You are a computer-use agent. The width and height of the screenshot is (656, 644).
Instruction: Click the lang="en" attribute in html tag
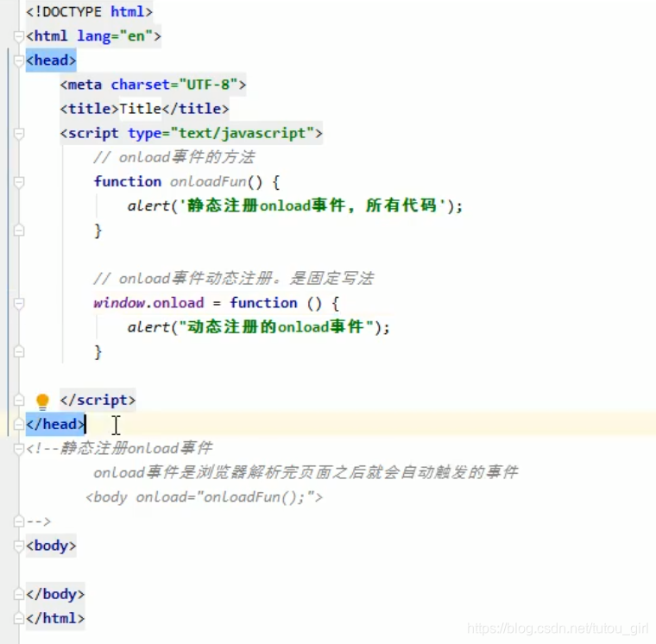click(x=115, y=36)
